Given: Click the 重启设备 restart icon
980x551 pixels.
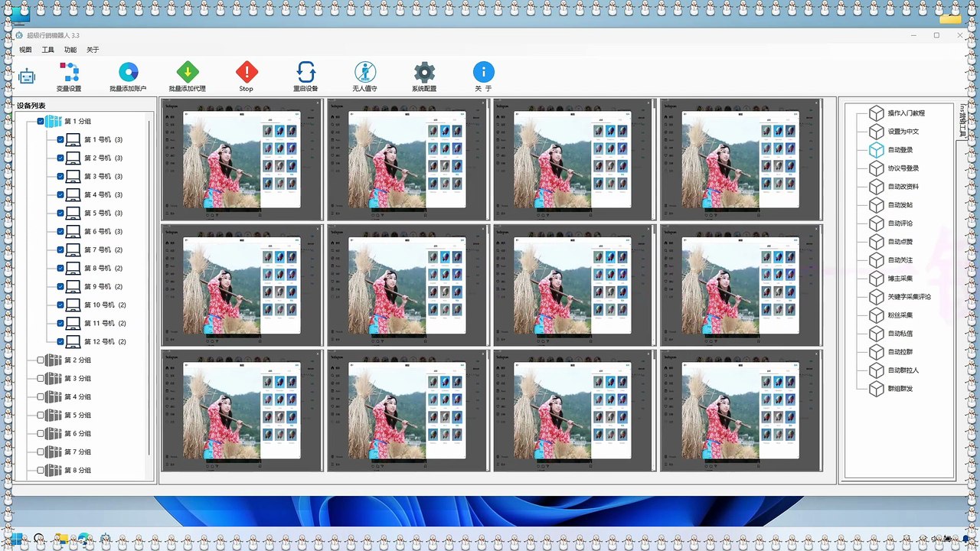Looking at the screenshot, I should coord(305,73).
